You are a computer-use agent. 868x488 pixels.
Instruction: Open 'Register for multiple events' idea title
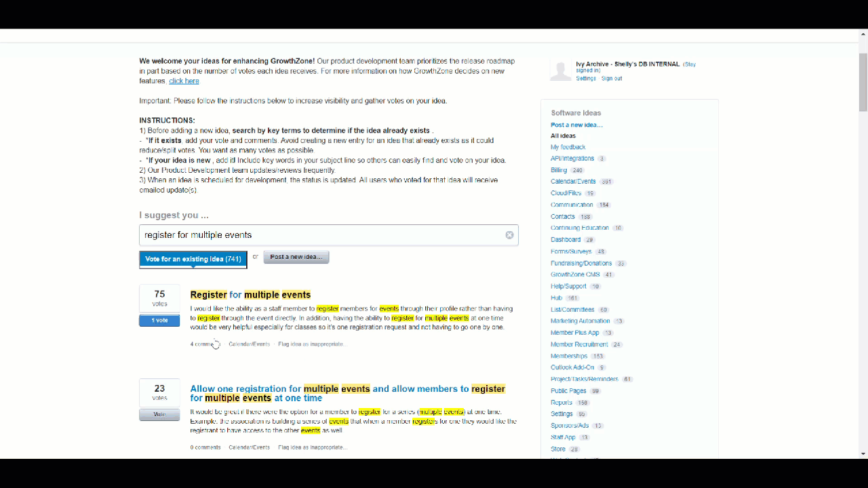tap(250, 295)
